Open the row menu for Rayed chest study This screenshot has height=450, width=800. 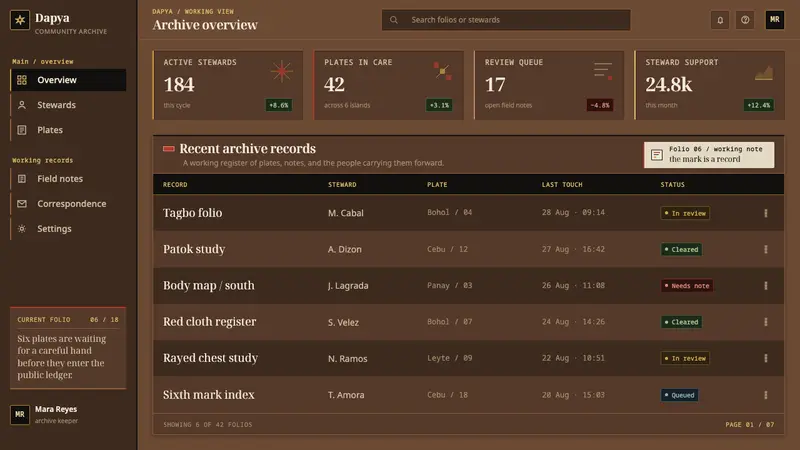(x=766, y=358)
